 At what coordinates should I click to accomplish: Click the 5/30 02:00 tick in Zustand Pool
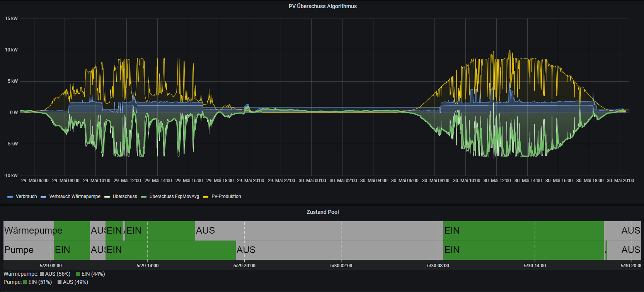pos(341,266)
